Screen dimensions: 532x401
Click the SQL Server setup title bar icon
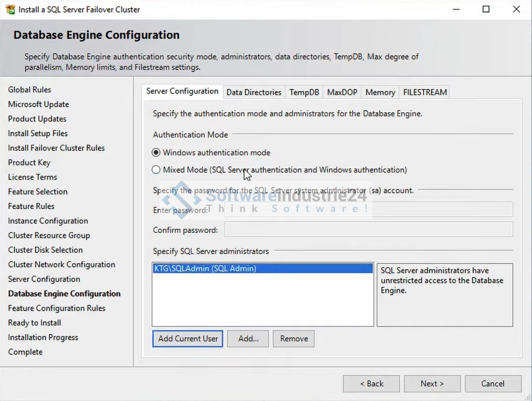click(10, 9)
